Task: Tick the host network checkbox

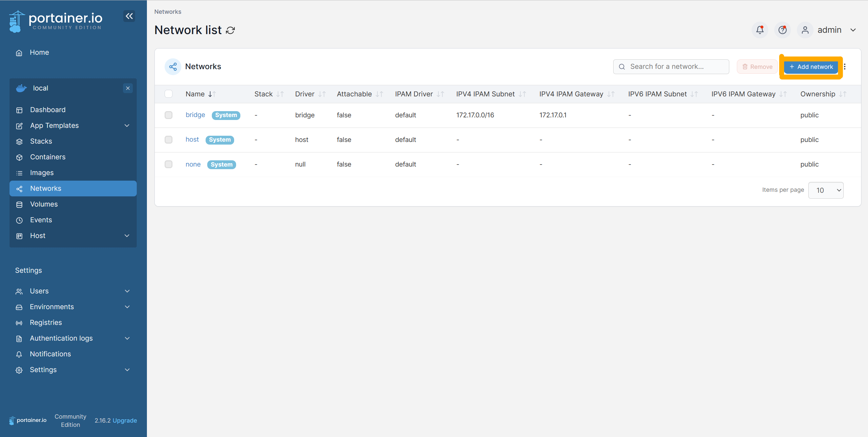Action: tap(169, 140)
